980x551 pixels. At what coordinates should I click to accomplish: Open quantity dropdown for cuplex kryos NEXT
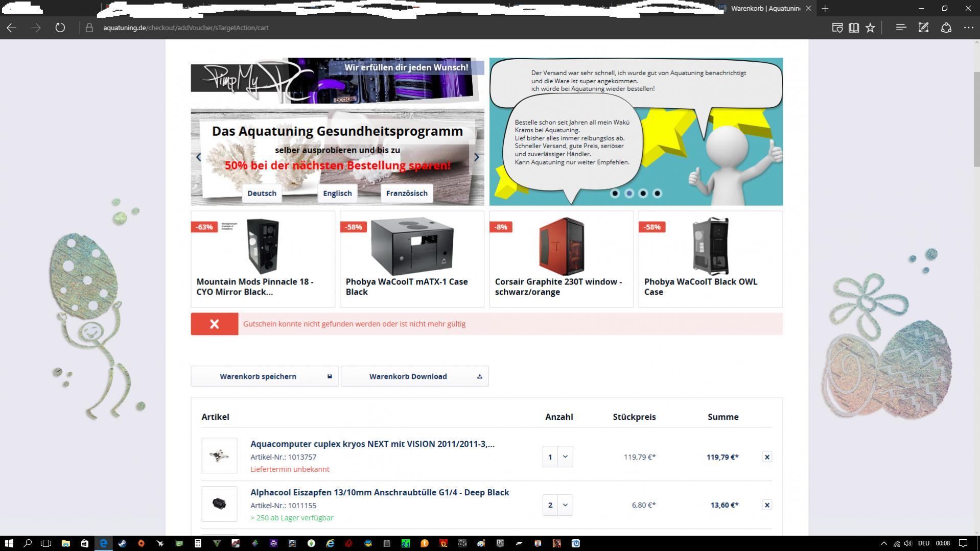click(x=565, y=457)
